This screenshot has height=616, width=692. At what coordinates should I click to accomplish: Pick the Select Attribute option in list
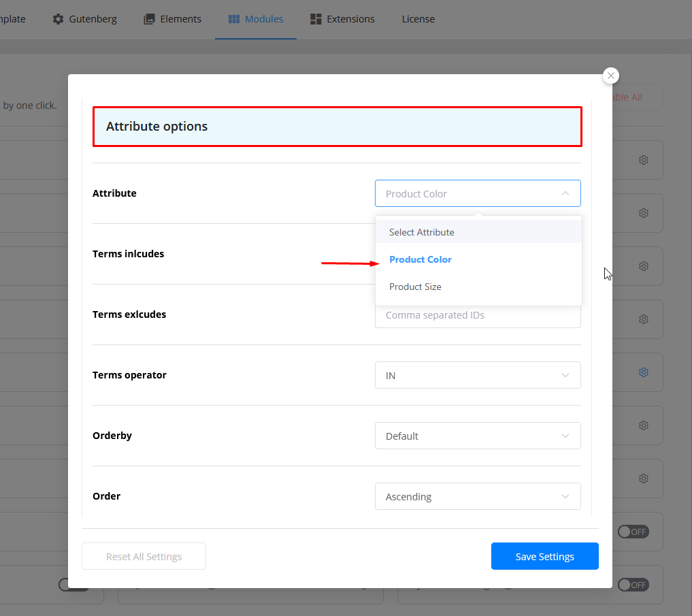(x=421, y=232)
